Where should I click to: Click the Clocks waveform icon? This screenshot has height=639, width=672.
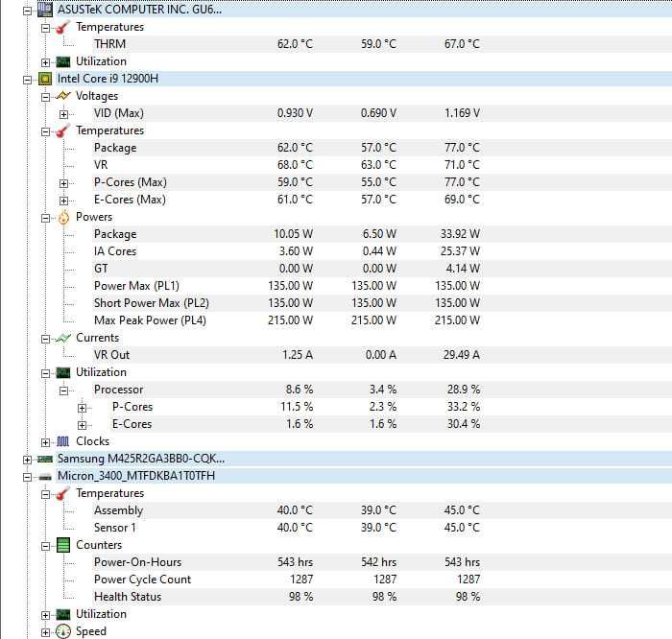[63, 442]
